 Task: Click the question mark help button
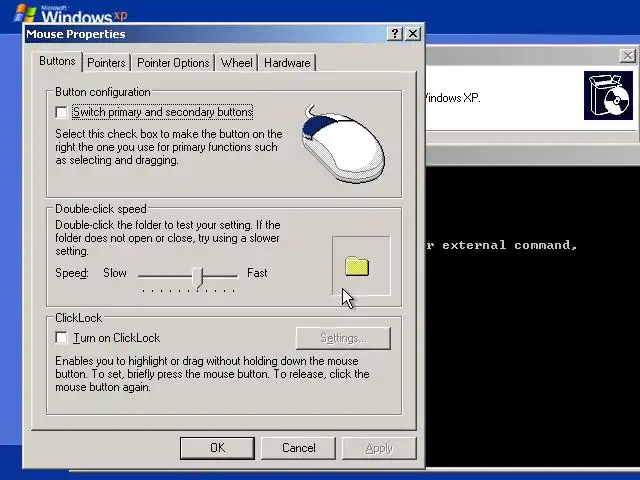coord(394,33)
